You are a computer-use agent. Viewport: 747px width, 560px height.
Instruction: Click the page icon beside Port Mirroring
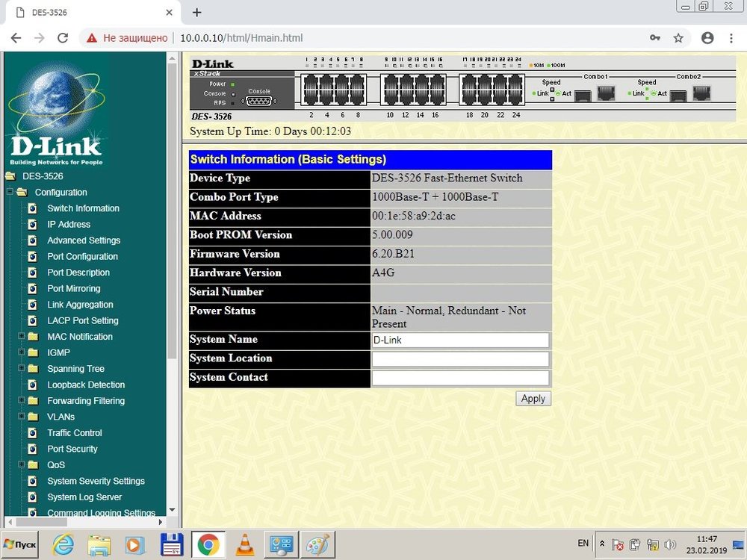click(x=32, y=288)
